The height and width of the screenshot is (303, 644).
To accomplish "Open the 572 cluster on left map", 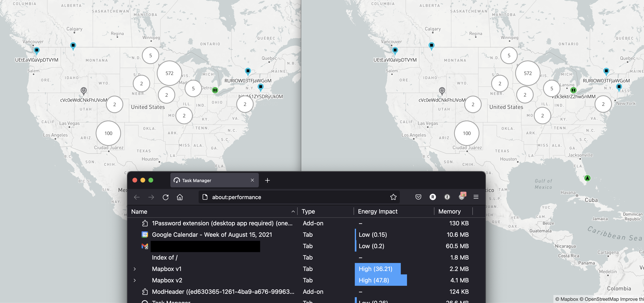I will coord(169,73).
